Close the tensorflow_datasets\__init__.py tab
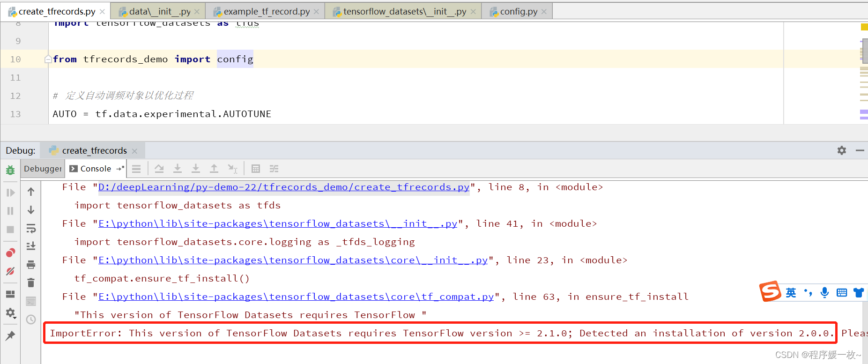 pos(473,12)
